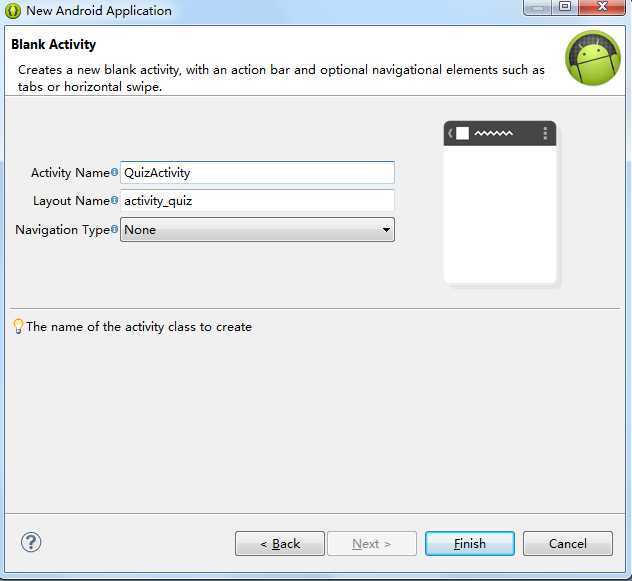
Task: Click the Activity Name input field
Action: click(x=257, y=173)
